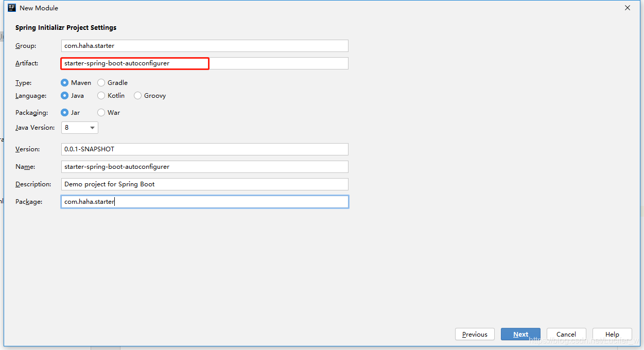Click the Name input field
644x350 pixels.
tap(205, 167)
